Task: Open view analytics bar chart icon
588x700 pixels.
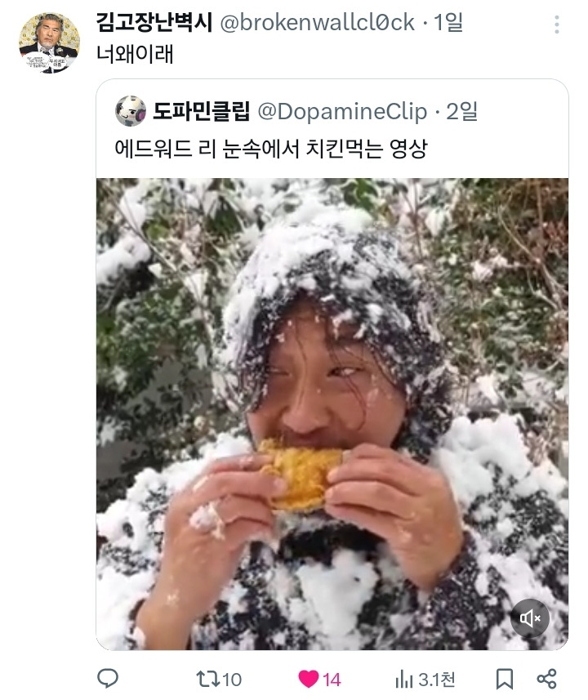Action: [403, 678]
